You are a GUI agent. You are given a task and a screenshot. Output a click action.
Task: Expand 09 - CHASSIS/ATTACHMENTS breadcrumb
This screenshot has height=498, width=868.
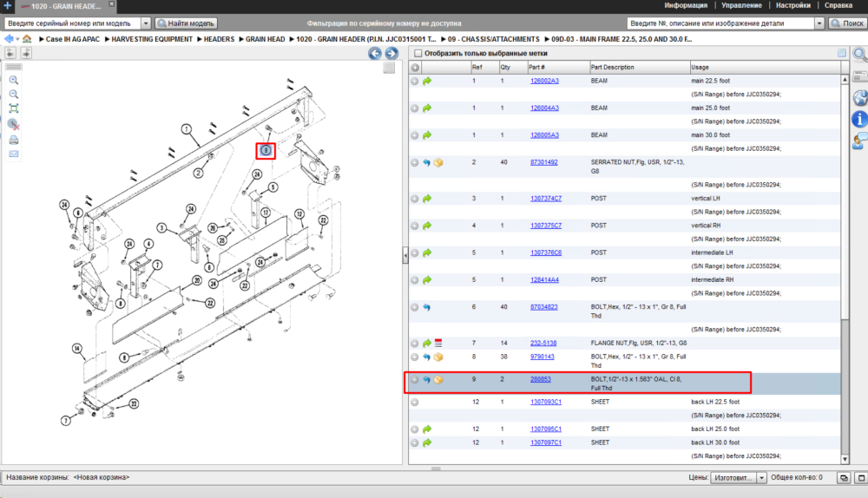[444, 39]
